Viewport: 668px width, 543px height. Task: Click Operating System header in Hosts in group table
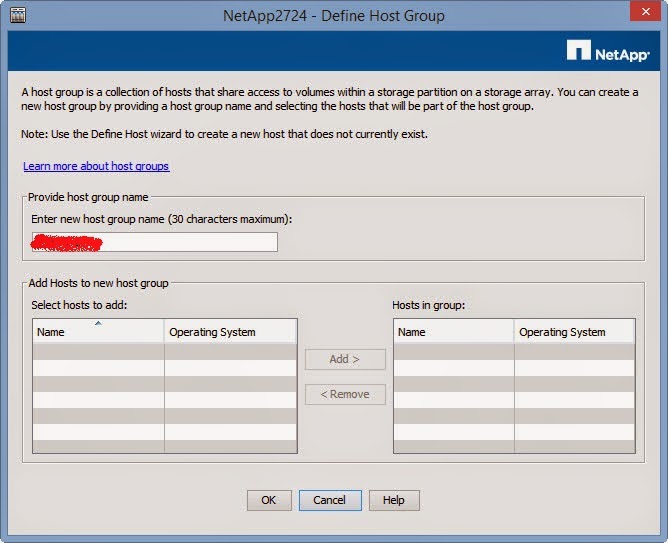(x=574, y=332)
